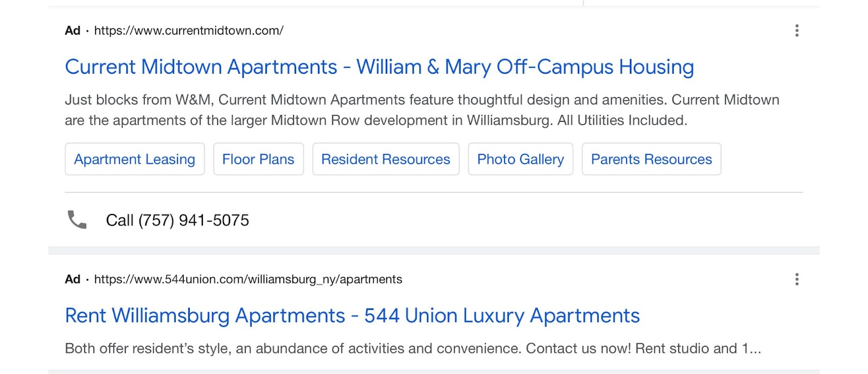
Task: Open the three-dot menu for Current Midtown ad
Action: pyautogui.click(x=796, y=30)
